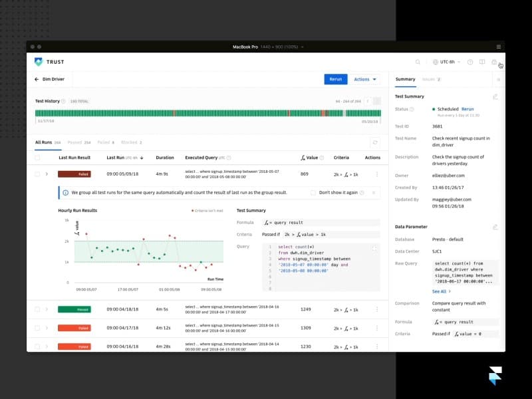The height and width of the screenshot is (399, 532).
Task: Click the globe timezone icon
Action: (436, 62)
